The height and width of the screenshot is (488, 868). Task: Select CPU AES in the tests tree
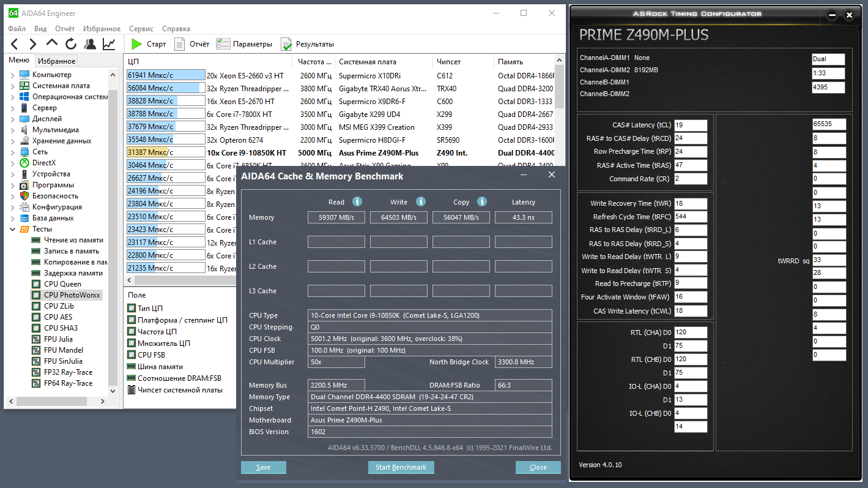[58, 317]
